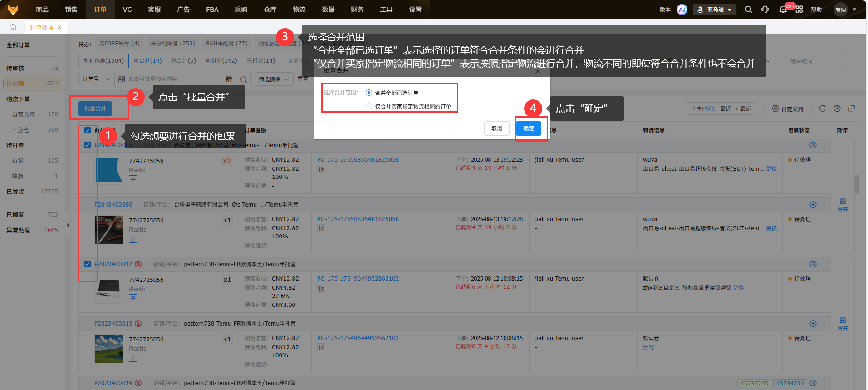Click the blue product thumbnail in P2043400085

109,170
